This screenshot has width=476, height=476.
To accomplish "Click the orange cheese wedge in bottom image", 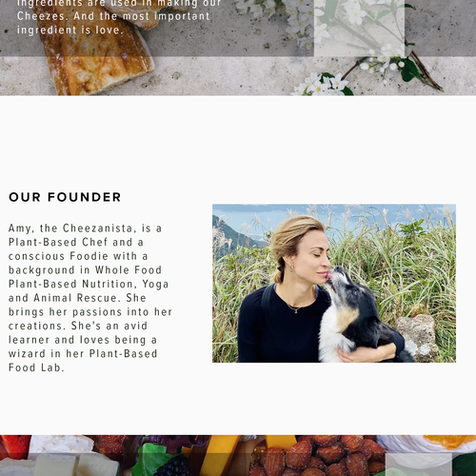I will click(217, 454).
